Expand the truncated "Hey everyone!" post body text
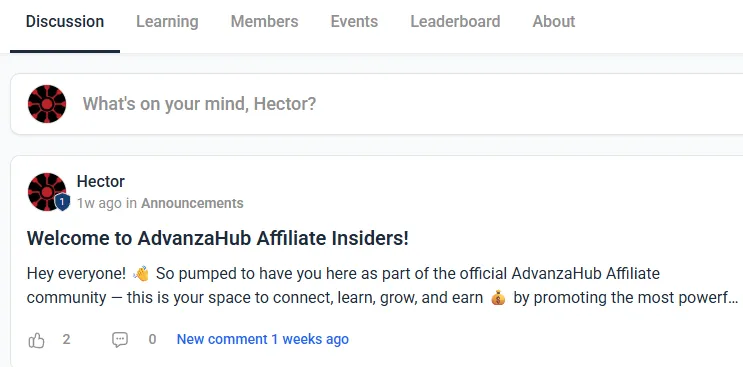 click(382, 286)
